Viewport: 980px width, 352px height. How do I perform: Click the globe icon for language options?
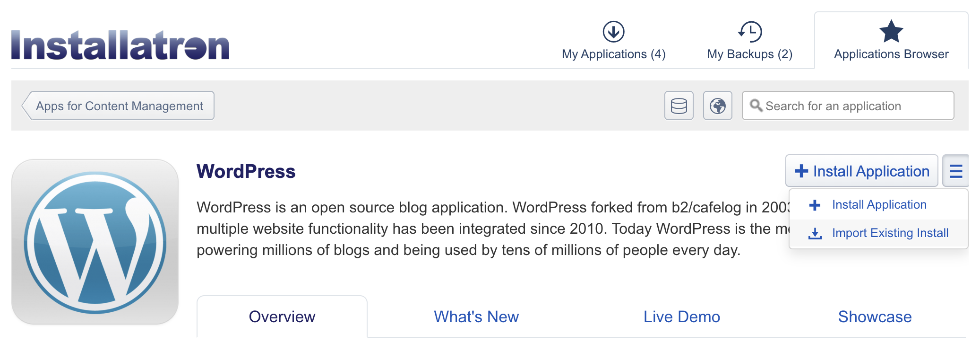point(717,106)
